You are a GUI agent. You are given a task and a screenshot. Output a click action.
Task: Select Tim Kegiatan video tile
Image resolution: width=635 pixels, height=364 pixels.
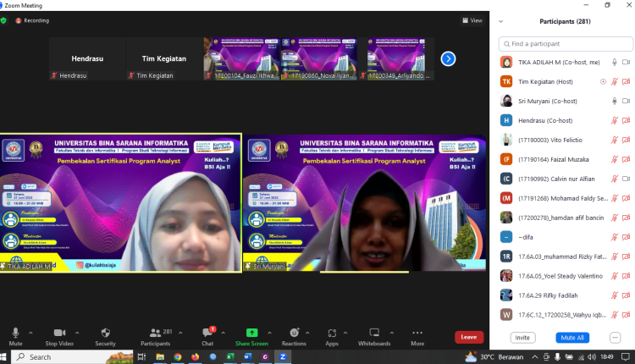click(164, 58)
